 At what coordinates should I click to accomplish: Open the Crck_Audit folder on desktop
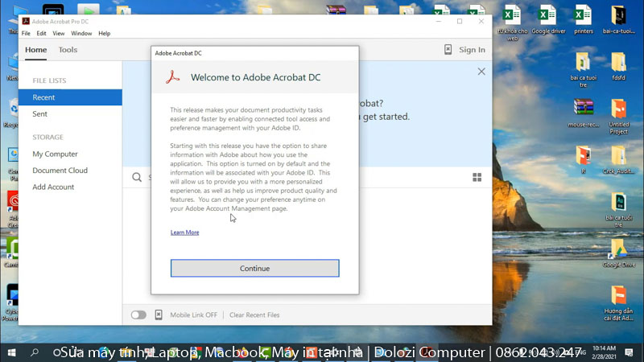(618, 160)
